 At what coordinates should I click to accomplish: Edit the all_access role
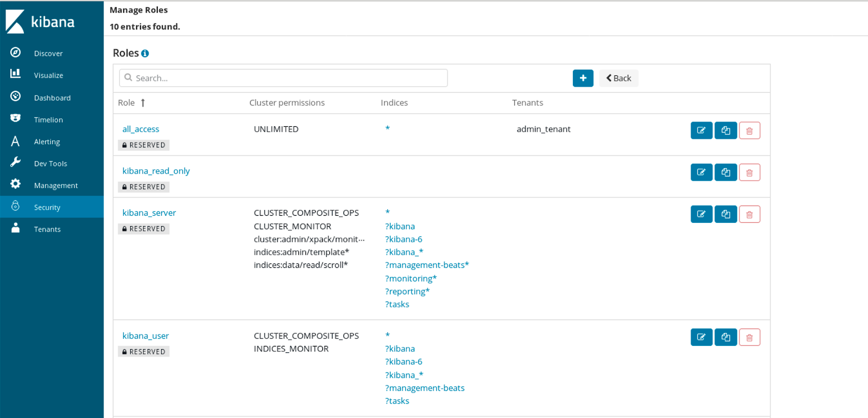coord(701,131)
